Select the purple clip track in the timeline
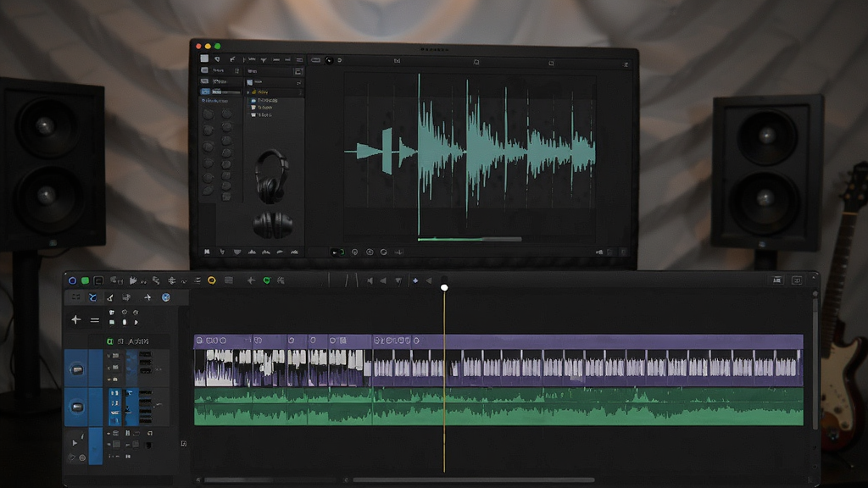 pyautogui.click(x=498, y=360)
